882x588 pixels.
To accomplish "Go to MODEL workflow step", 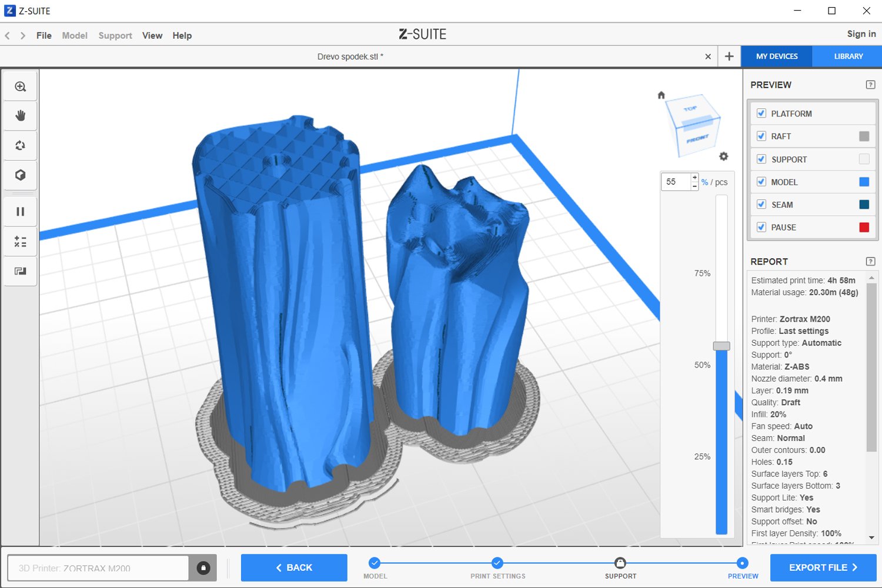I will coord(375,567).
